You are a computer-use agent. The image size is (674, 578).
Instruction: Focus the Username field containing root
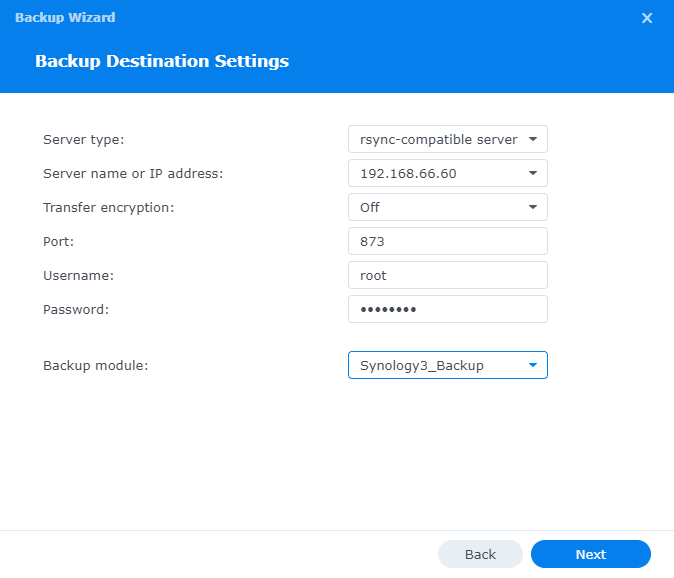coord(447,276)
